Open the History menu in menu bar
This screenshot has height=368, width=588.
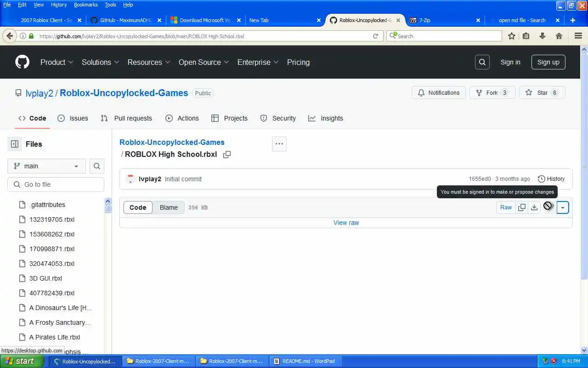(x=58, y=5)
